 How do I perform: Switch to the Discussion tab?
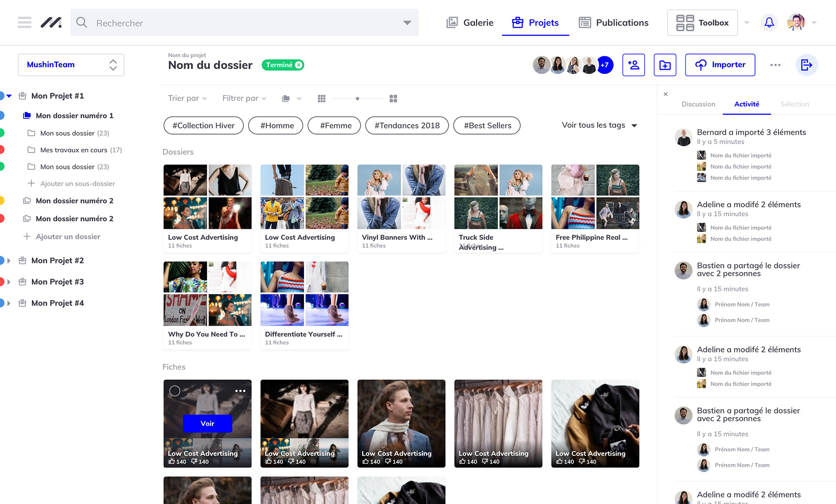point(698,104)
